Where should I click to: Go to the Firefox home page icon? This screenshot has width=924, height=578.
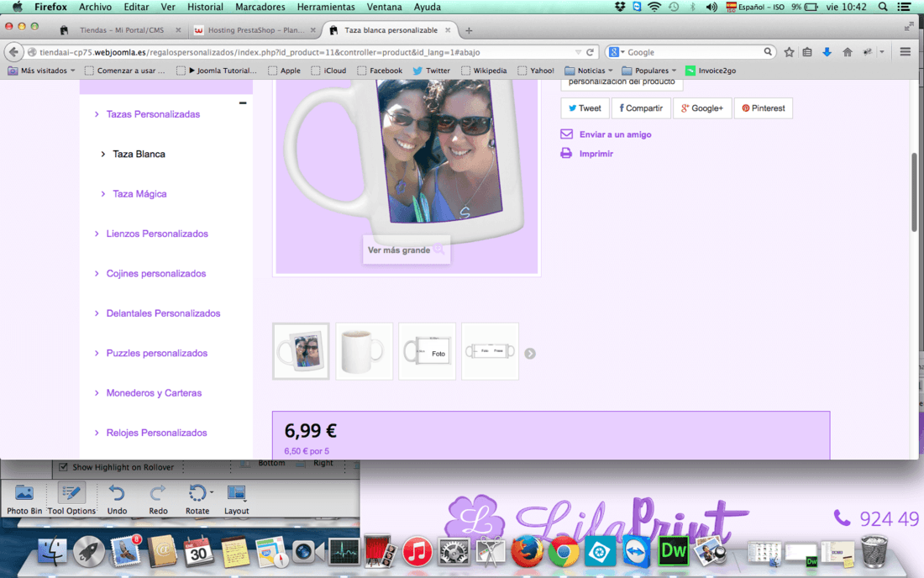click(848, 52)
